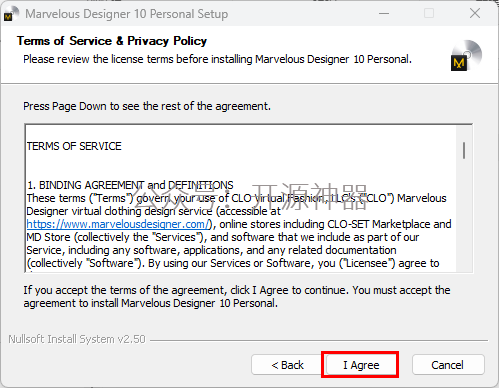Viewport: 499px width, 388px height.
Task: Click the grayed-out maximize button
Action: pyautogui.click(x=429, y=14)
